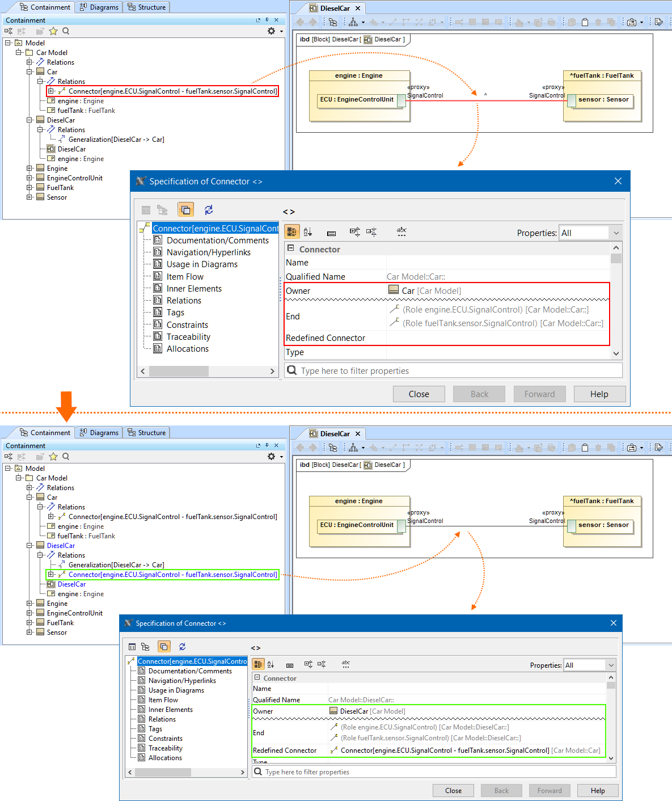Open the gear options in the bottom Containment panel
Image resolution: width=672 pixels, height=801 pixels.
click(272, 457)
